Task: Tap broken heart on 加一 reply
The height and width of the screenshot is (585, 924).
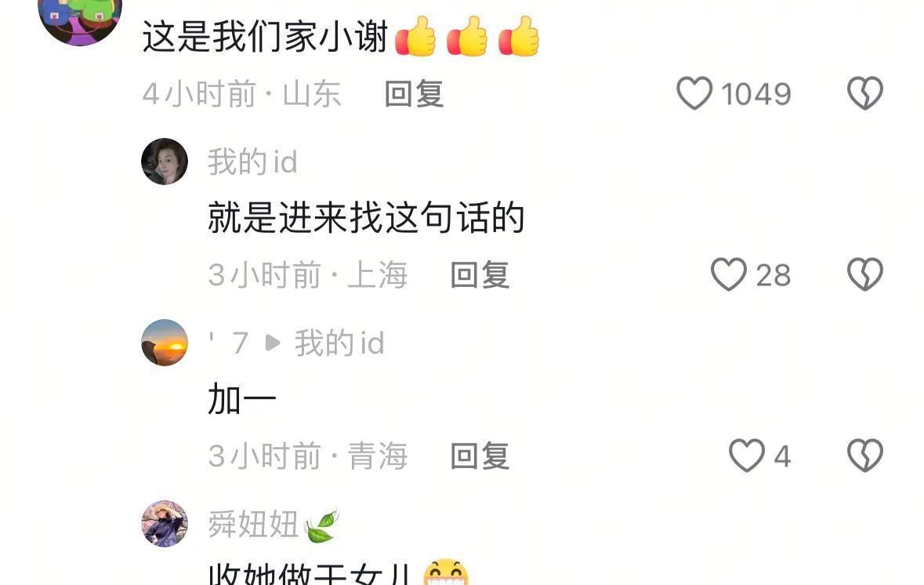Action: (x=865, y=456)
